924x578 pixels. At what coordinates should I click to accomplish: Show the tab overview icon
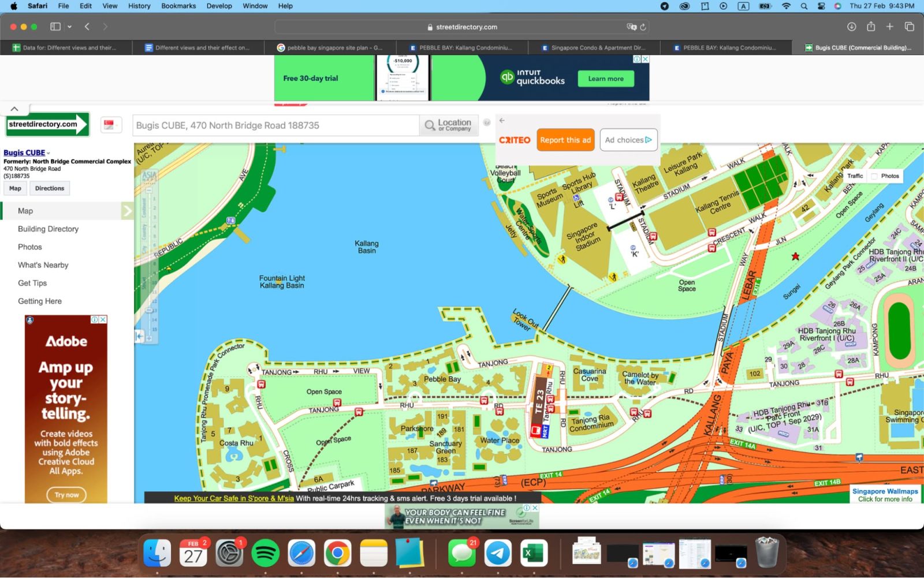click(x=909, y=27)
